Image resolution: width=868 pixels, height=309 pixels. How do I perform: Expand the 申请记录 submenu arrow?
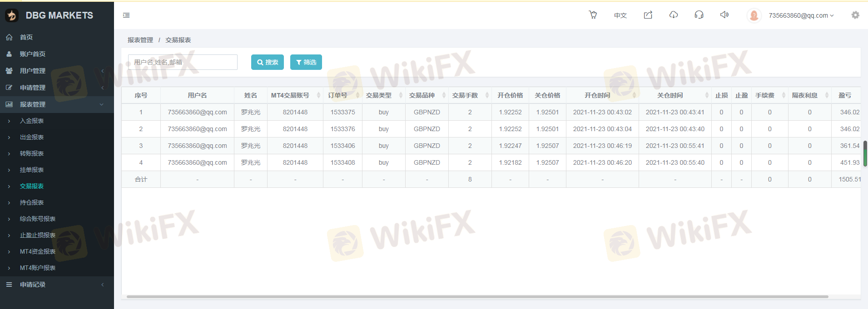(103, 284)
